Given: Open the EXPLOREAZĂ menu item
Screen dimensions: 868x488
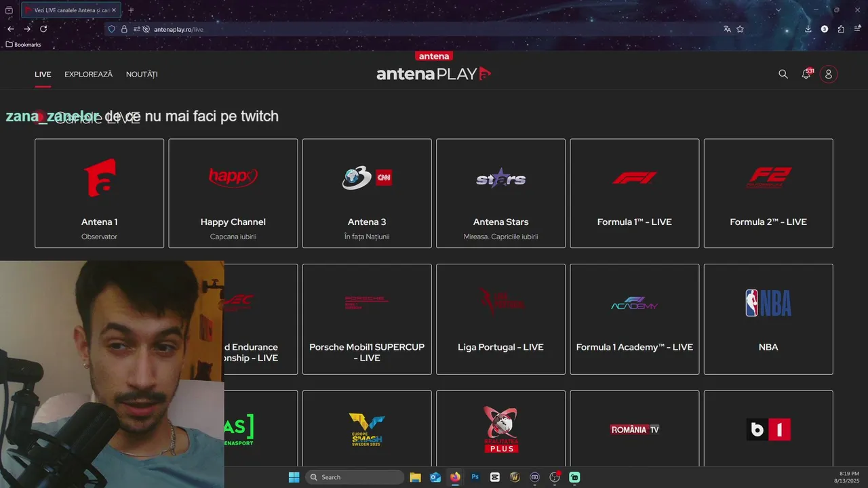Looking at the screenshot, I should (89, 75).
